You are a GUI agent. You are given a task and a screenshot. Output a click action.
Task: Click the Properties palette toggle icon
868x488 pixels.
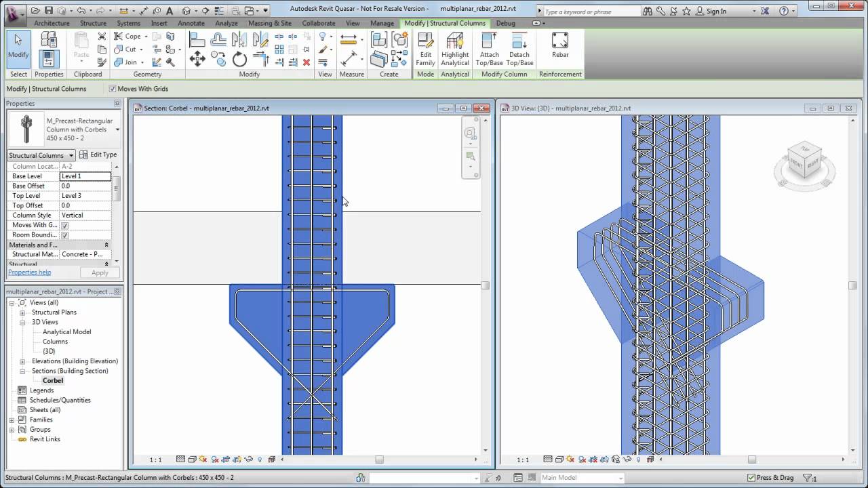click(48, 59)
